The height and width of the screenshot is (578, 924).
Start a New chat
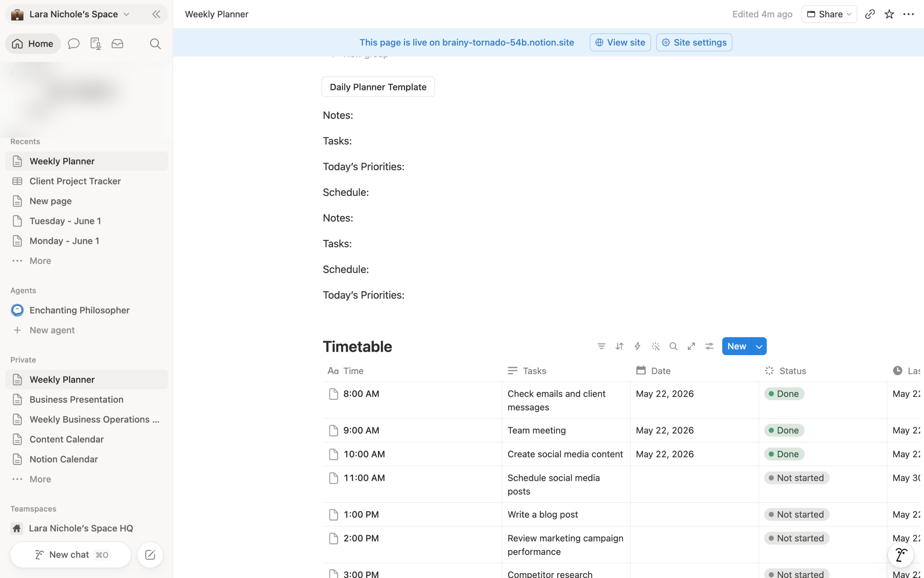point(71,555)
